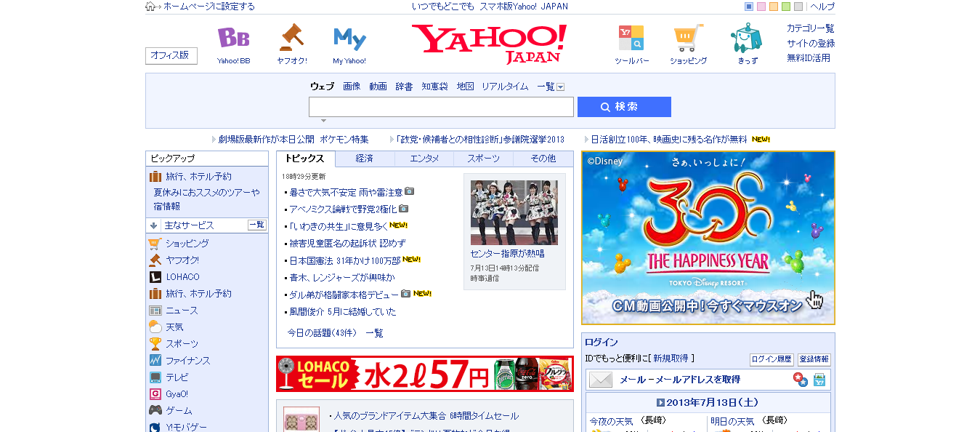The width and height of the screenshot is (980, 432).
Task: Select the green theme color swatch
Action: (786, 7)
